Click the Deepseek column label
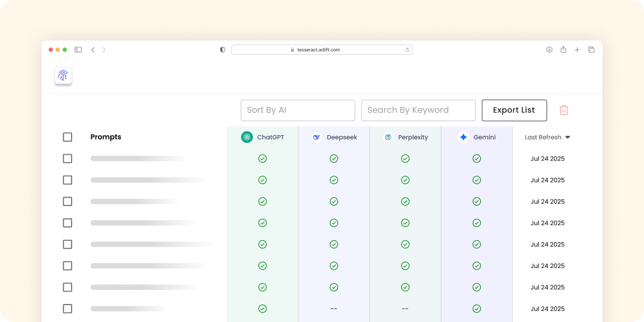The height and width of the screenshot is (322, 644). click(x=342, y=137)
